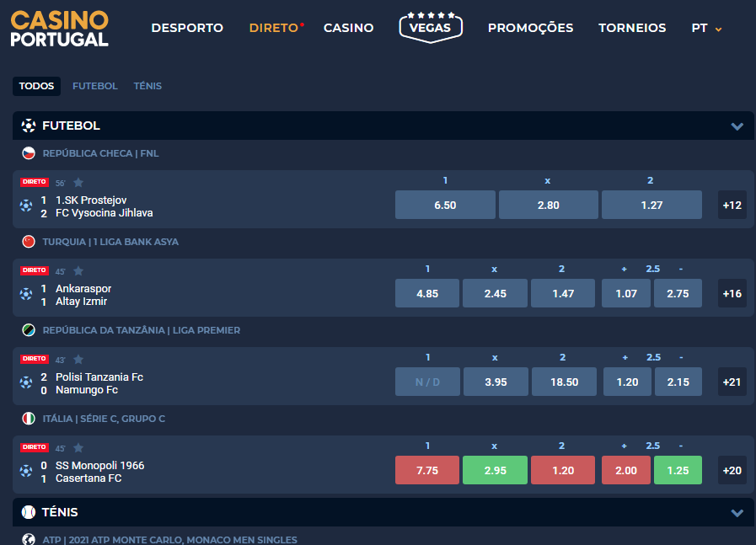This screenshot has height=545, width=756.
Task: Click soccer ball icon beside 1.SK Prostejov
Action: click(26, 206)
